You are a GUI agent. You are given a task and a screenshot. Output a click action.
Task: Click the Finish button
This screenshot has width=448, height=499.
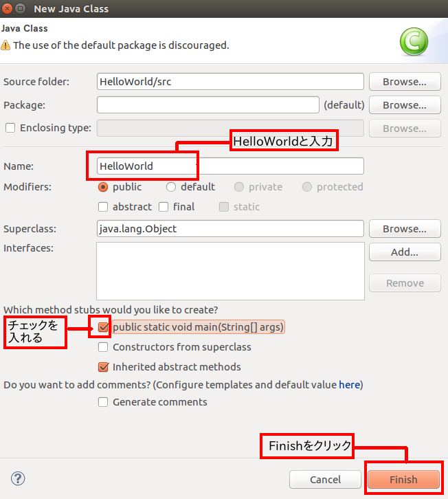403,479
